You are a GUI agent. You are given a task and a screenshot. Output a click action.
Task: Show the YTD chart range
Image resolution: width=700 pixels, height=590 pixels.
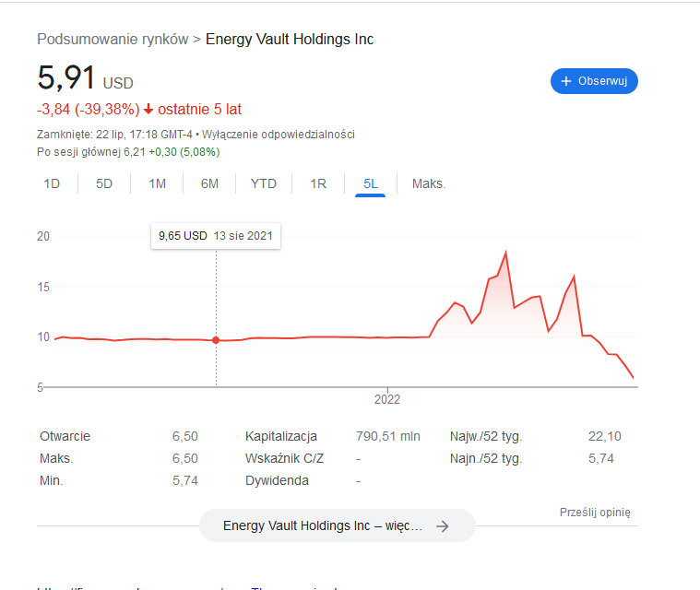tap(264, 183)
